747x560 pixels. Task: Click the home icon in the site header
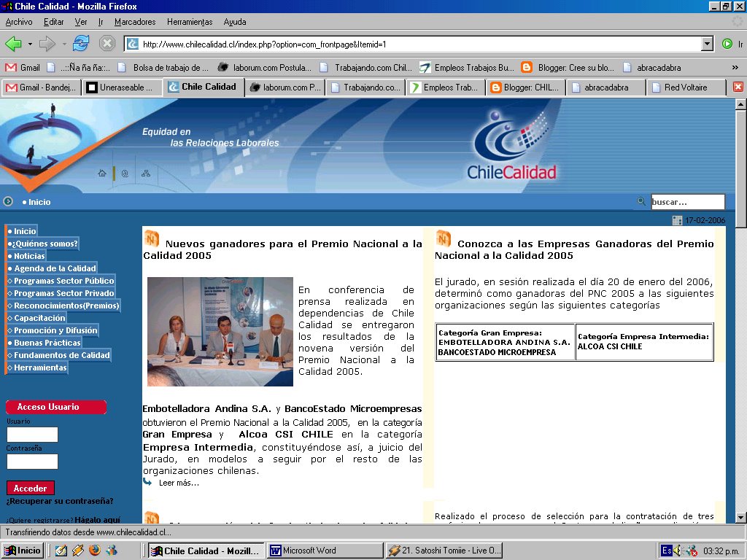(102, 174)
